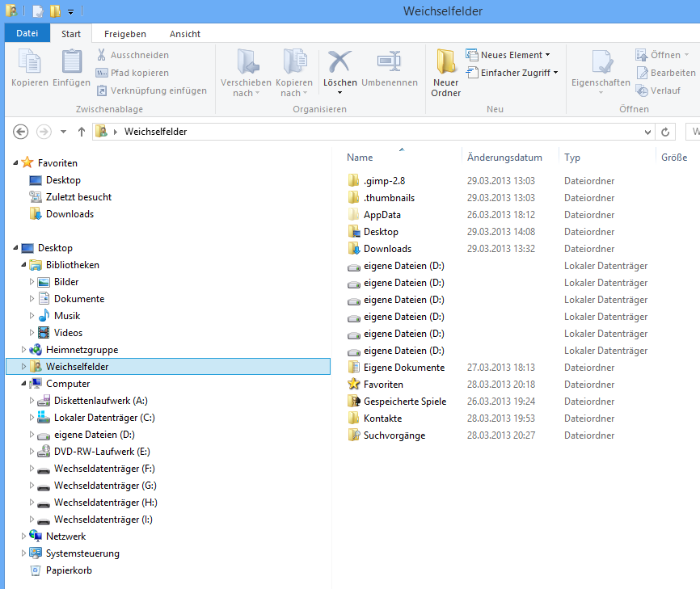
Task: Click the Löschen X icon
Action: [339, 61]
